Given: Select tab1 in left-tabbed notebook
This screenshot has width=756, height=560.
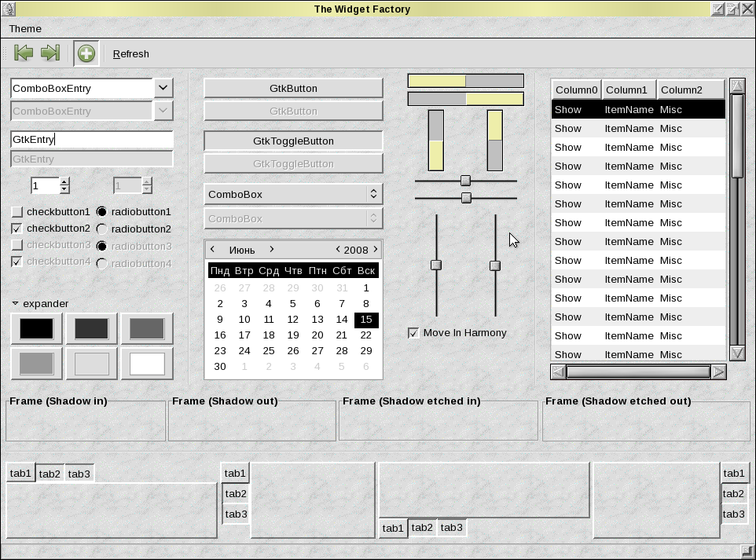Looking at the screenshot, I should [x=235, y=474].
